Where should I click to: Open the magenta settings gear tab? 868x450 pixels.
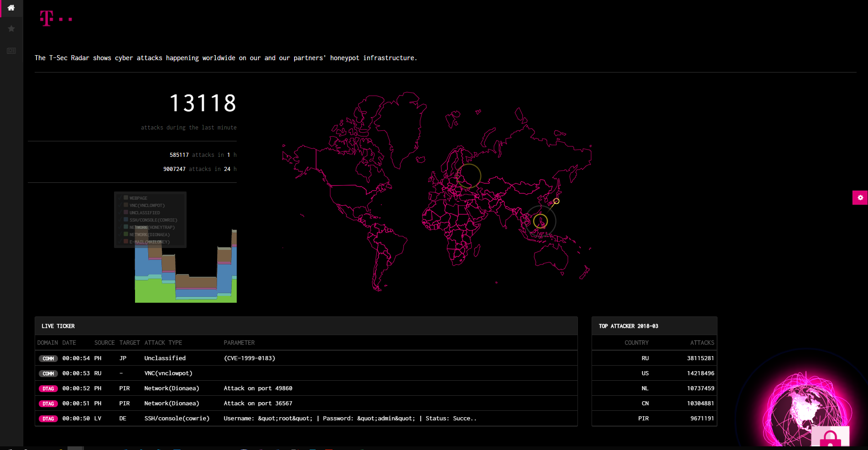click(x=860, y=197)
